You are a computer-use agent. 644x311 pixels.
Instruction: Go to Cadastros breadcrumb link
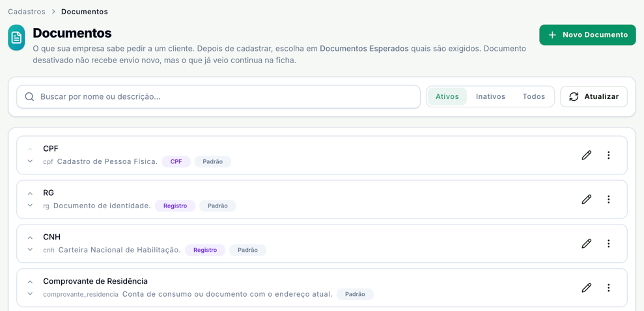click(x=27, y=12)
